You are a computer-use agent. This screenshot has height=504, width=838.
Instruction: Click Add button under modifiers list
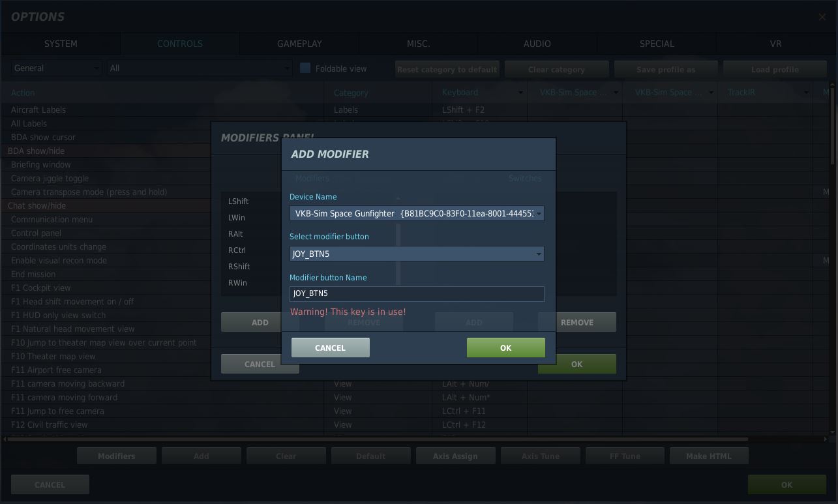[260, 322]
